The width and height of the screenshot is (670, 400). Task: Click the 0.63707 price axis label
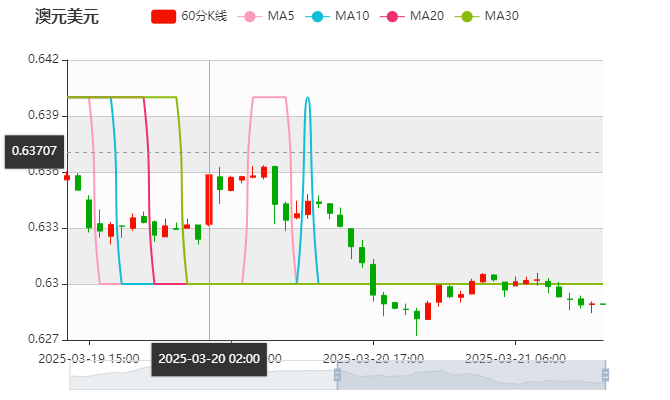[34, 151]
